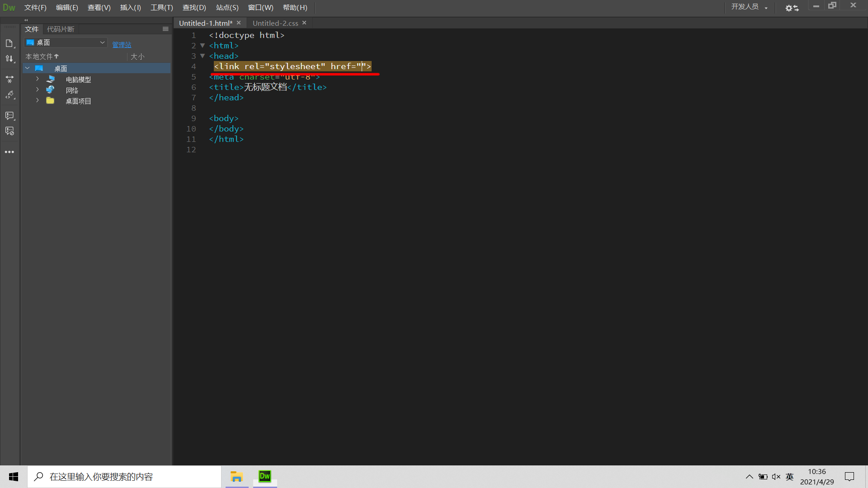The width and height of the screenshot is (868, 488).
Task: Open the Windows Start menu
Action: tap(14, 477)
